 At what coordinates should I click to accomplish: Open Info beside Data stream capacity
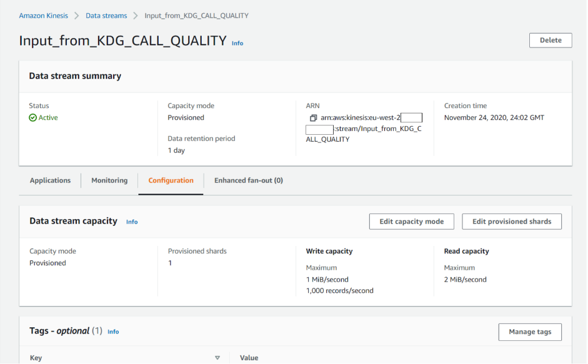click(131, 221)
